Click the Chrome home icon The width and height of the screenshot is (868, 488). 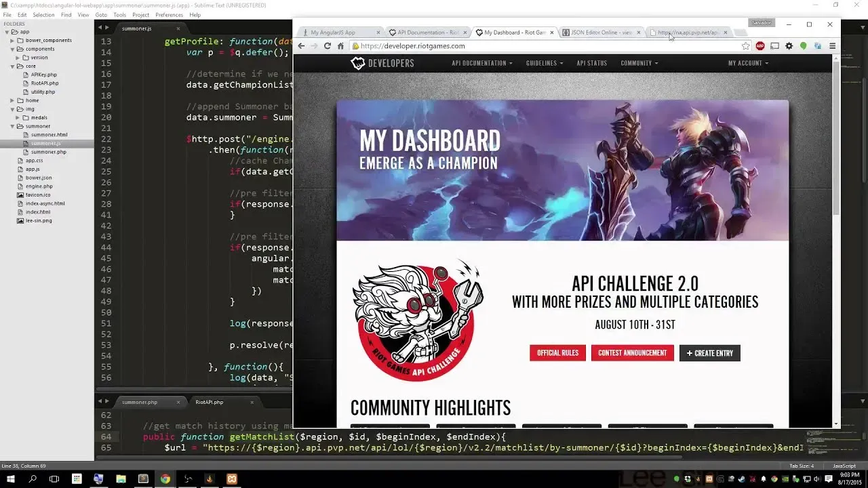point(340,46)
